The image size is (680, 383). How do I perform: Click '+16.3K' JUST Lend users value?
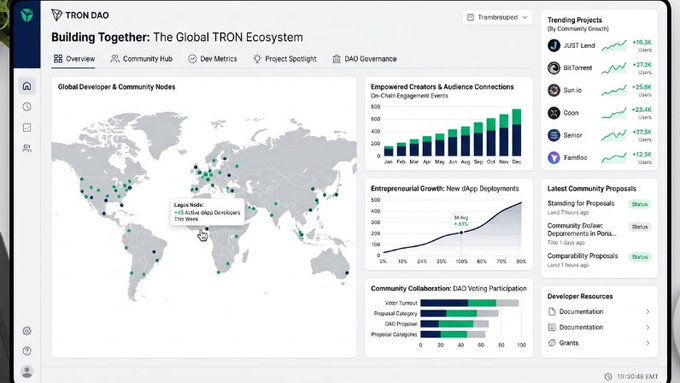click(x=642, y=43)
